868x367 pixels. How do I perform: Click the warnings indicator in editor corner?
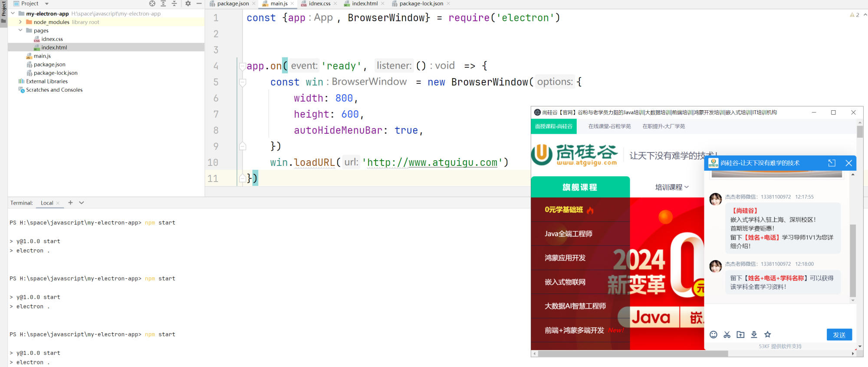pyautogui.click(x=855, y=15)
